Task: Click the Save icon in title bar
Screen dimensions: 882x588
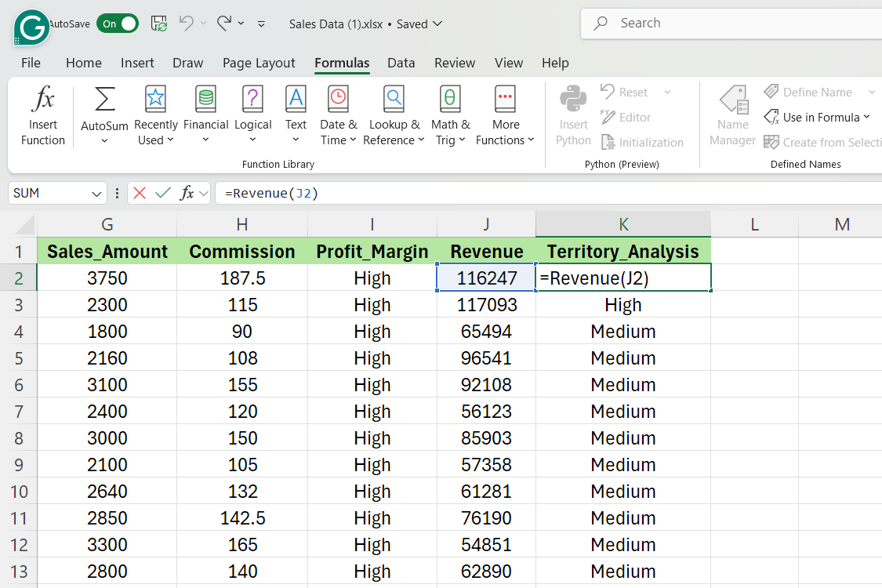Action: pyautogui.click(x=159, y=24)
